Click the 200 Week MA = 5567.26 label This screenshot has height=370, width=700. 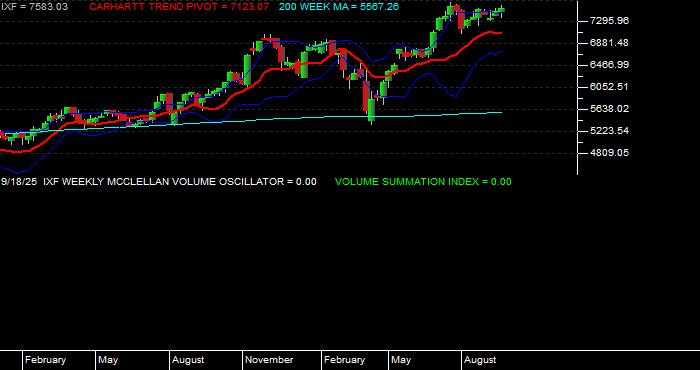[x=339, y=7]
